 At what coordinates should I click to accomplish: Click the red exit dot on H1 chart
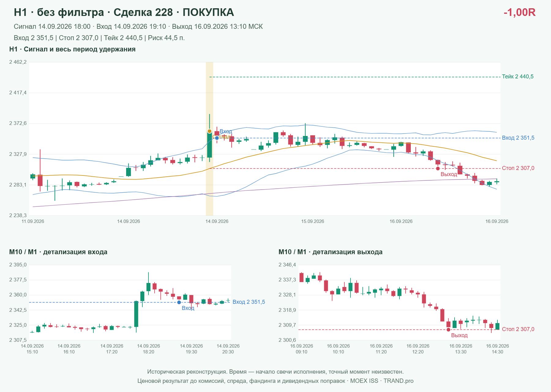tap(438, 168)
